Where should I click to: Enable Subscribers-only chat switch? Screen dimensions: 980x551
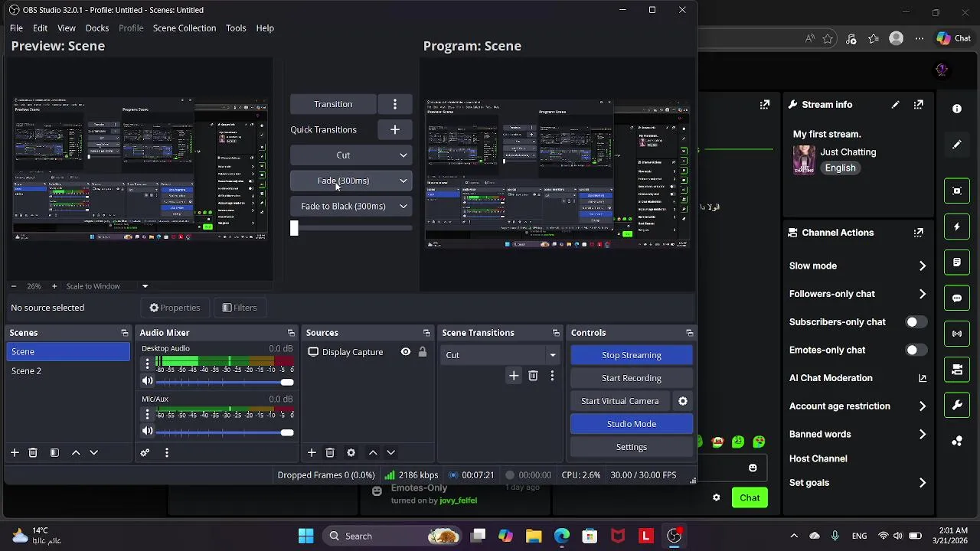coord(915,322)
